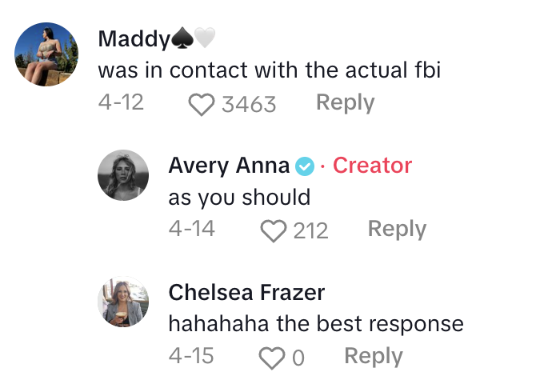Click the red Creator label
Image resolution: width=536 pixels, height=392 pixels.
pos(372,166)
